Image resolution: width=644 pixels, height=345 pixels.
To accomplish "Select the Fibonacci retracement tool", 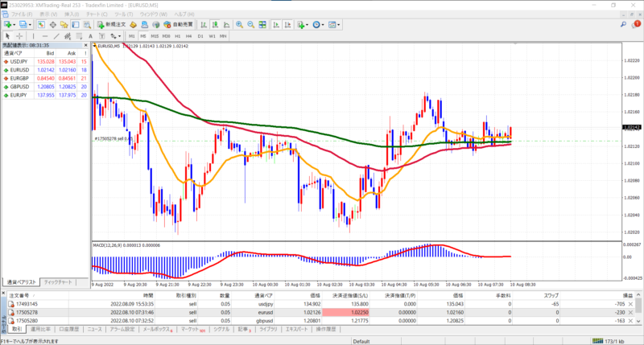I will pyautogui.click(x=79, y=36).
